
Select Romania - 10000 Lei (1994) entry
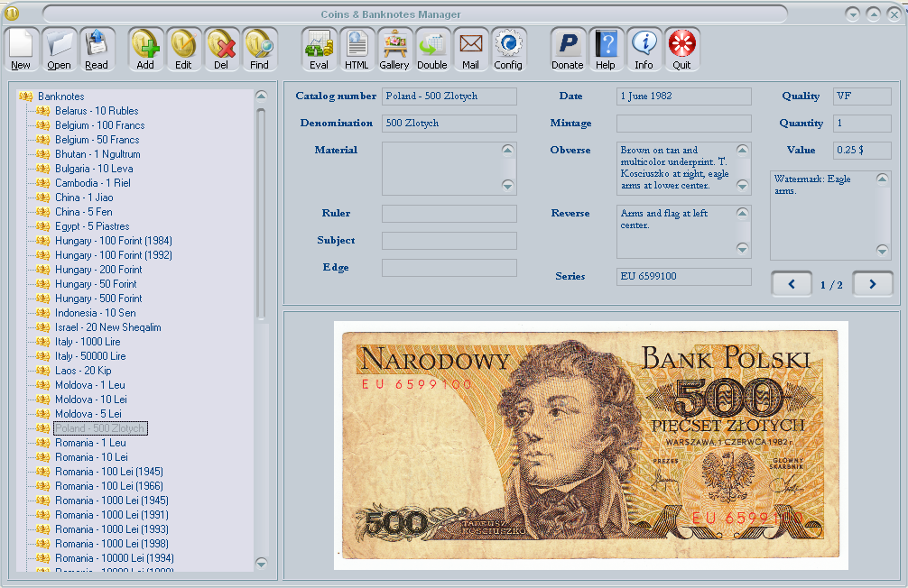pos(114,558)
